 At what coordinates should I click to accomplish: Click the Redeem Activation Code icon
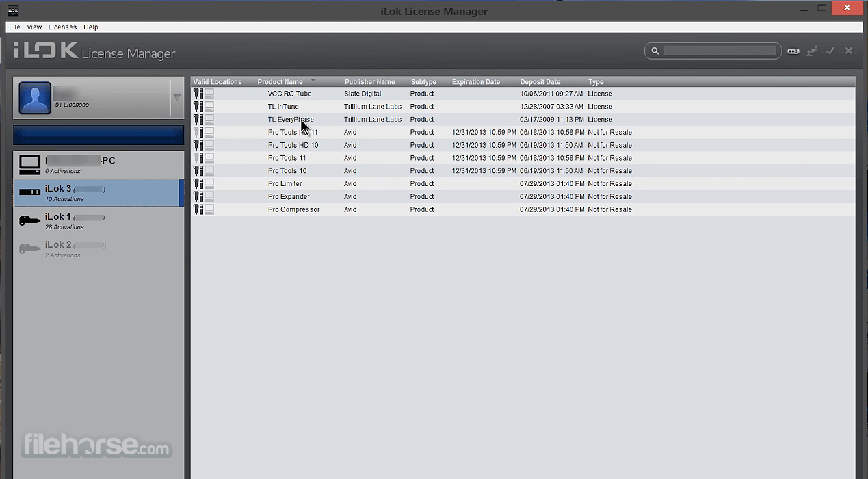pos(793,51)
